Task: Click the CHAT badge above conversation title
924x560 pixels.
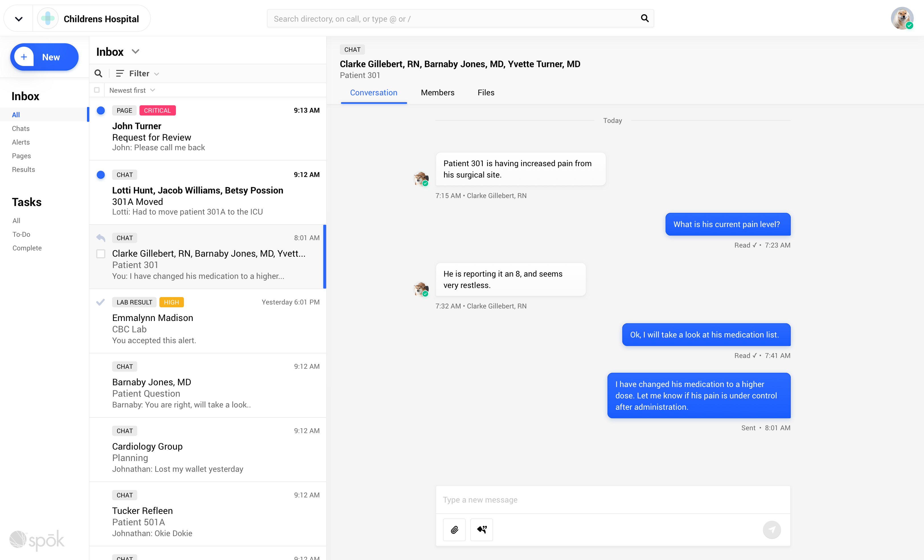Action: pyautogui.click(x=352, y=50)
